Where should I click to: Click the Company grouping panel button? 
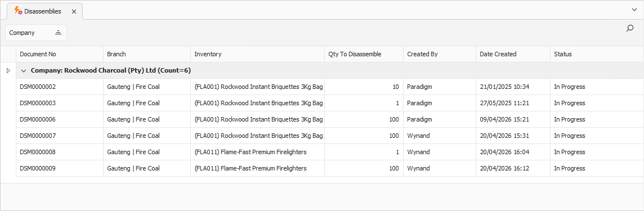[35, 33]
